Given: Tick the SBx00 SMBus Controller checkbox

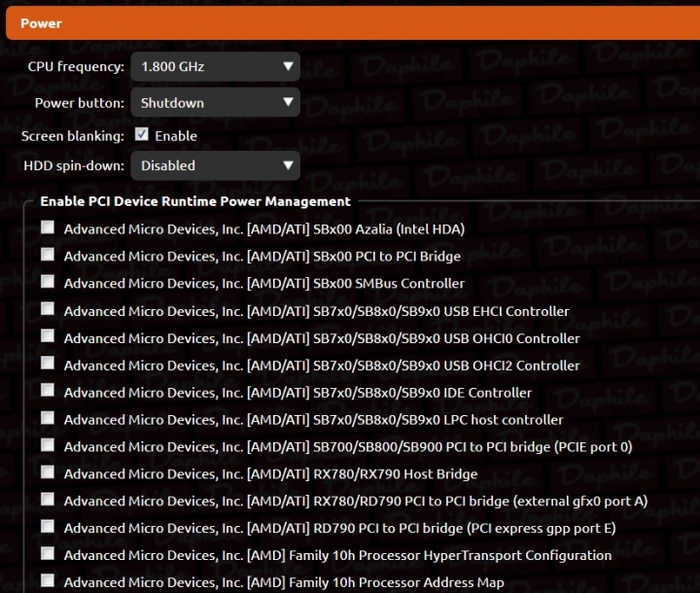Looking at the screenshot, I should [x=48, y=282].
